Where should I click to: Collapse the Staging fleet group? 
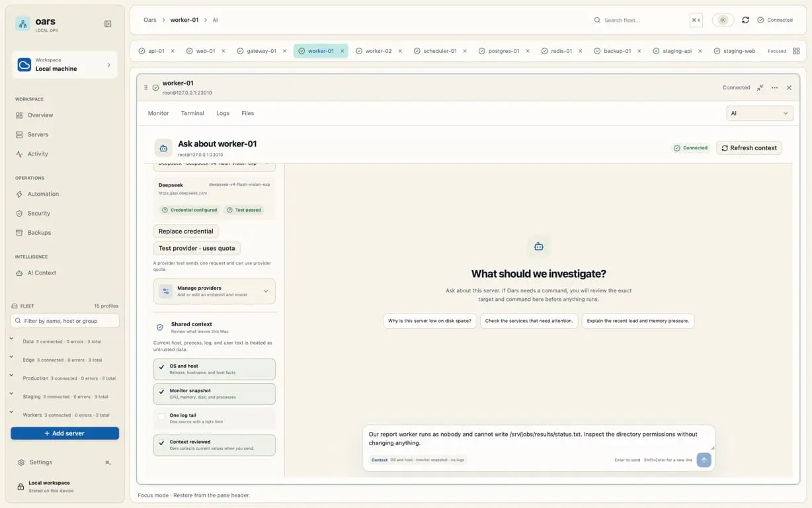coord(11,394)
